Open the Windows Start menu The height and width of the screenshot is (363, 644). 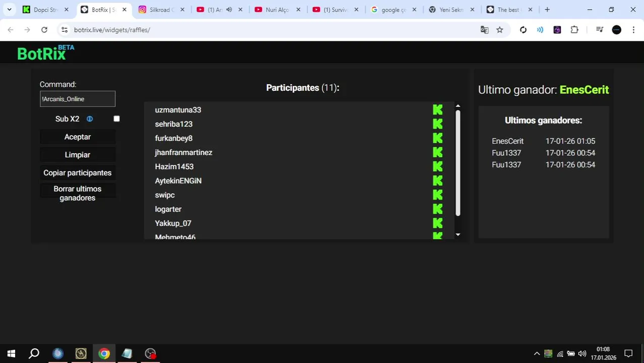coord(11,353)
